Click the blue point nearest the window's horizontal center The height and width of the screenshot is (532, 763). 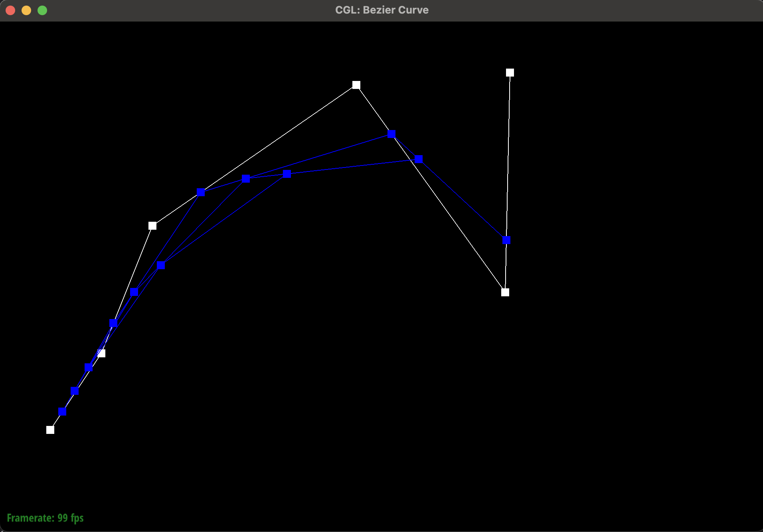[x=391, y=134]
